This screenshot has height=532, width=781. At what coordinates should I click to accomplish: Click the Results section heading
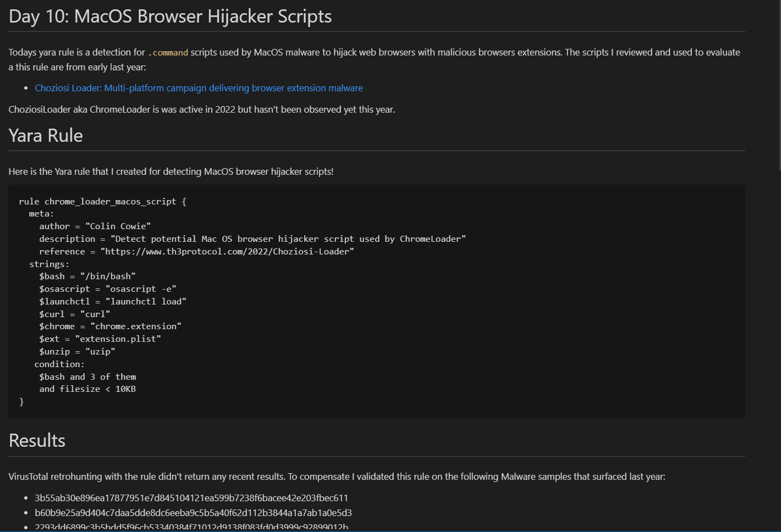(x=37, y=441)
